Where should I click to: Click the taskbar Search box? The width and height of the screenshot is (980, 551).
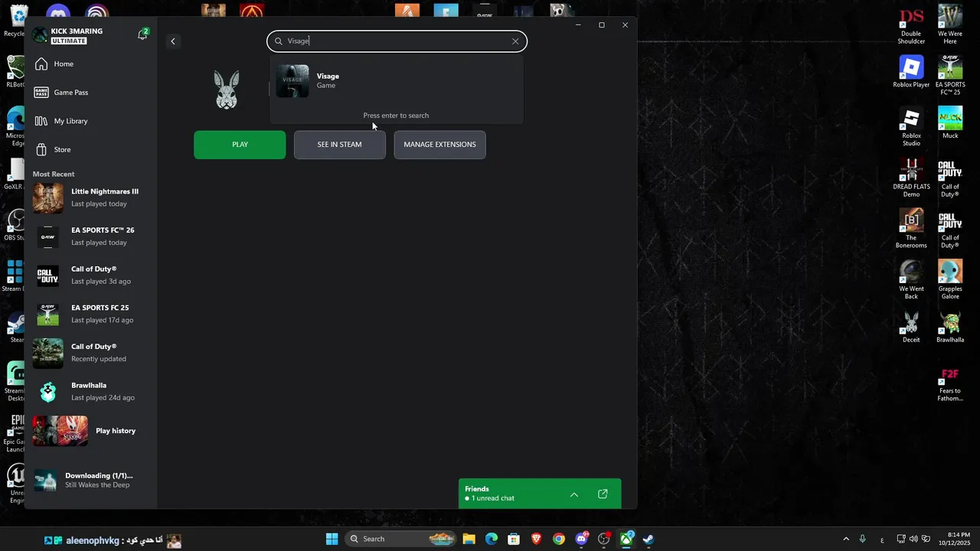(402, 540)
